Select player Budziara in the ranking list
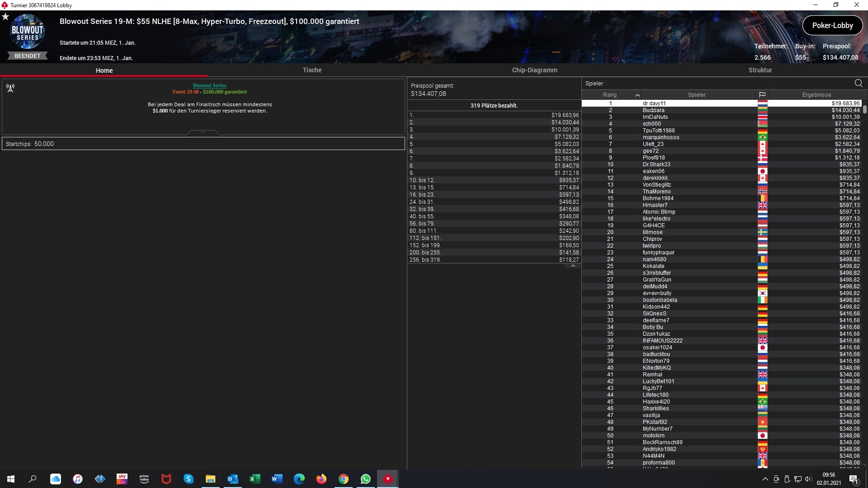868x488 pixels. click(x=653, y=110)
